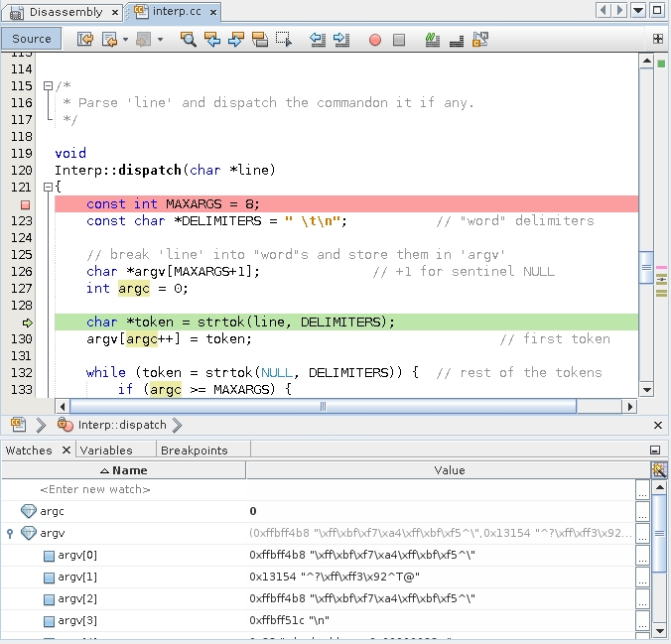
Task: Click the Find Next Occurrence icon
Action: (236, 40)
